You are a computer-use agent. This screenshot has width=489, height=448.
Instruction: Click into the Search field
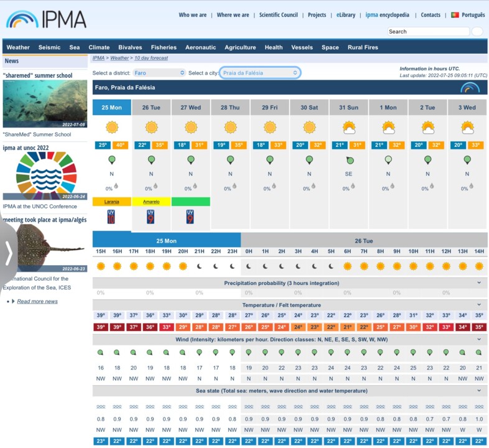point(429,32)
